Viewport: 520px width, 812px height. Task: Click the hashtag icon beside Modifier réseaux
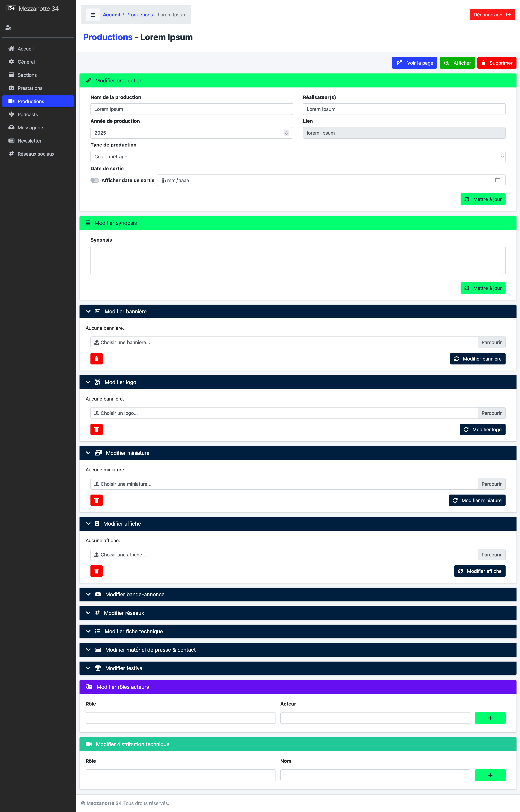click(97, 613)
